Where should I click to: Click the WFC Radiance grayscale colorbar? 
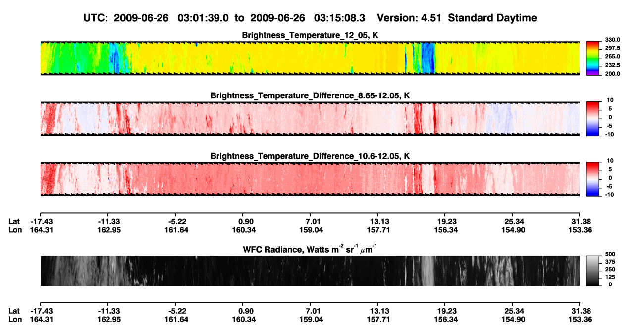tap(592, 271)
